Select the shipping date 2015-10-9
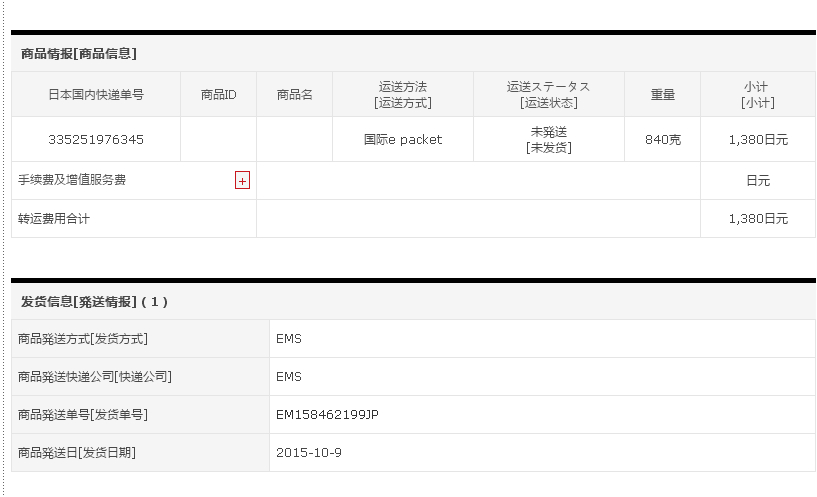This screenshot has height=497, width=817. click(308, 453)
